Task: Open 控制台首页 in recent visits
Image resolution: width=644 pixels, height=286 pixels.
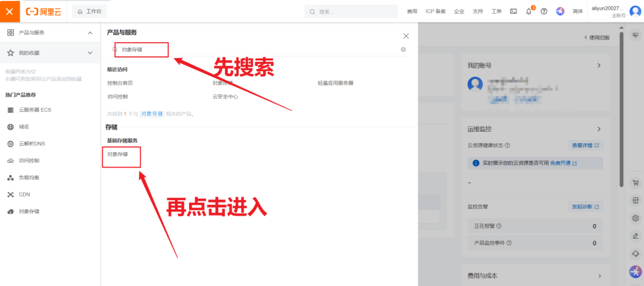Action: coord(120,83)
